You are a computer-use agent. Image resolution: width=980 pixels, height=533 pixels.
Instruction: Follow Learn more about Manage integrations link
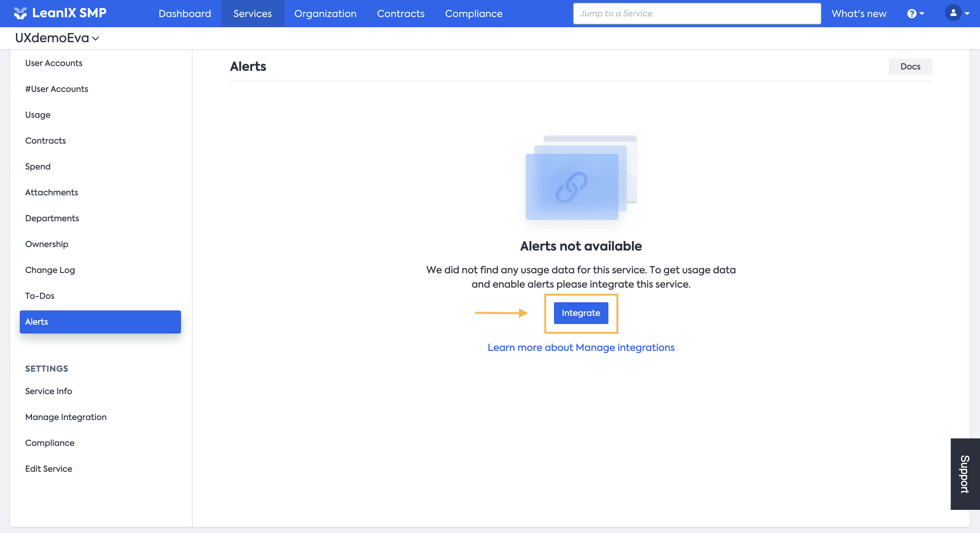point(581,348)
